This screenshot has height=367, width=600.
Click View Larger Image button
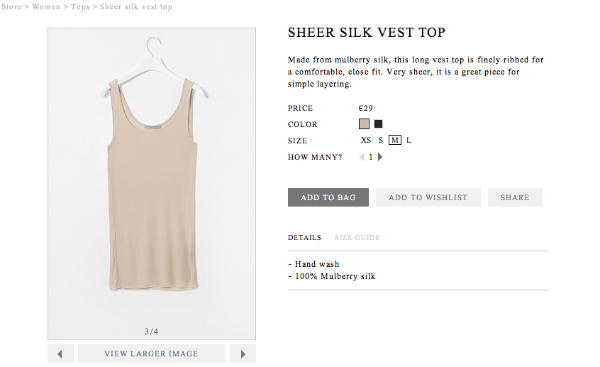coord(152,354)
